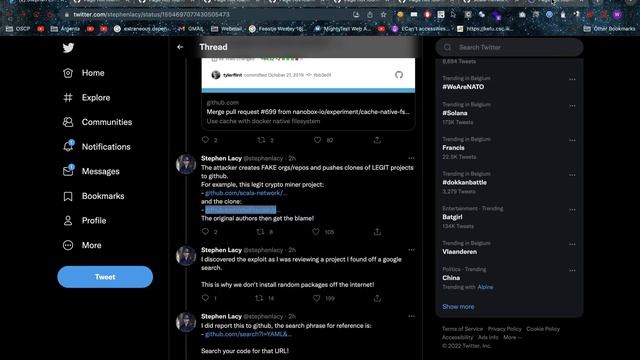Reply to the 'discovered the exploit' tweet
The image size is (640, 360).
pos(205,298)
